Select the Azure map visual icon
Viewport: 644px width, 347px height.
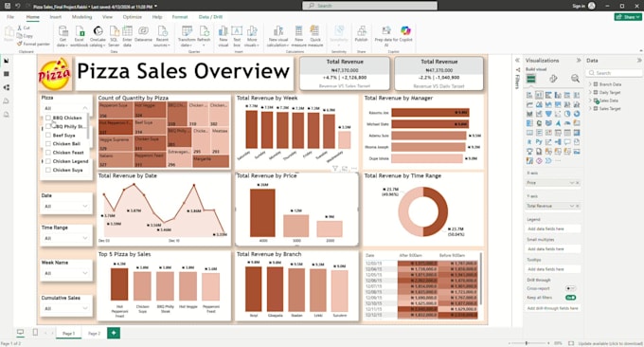[558, 123]
